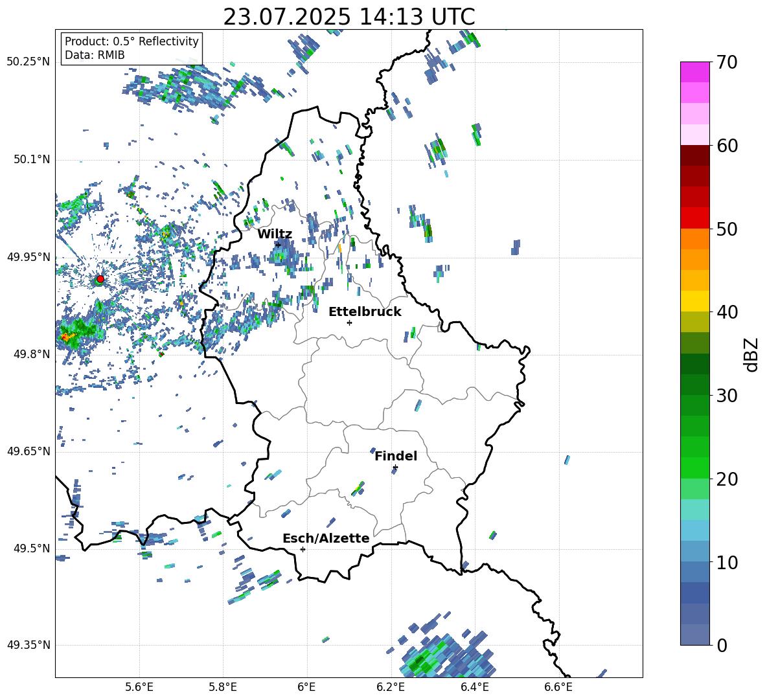The width and height of the screenshot is (767, 700).
Task: Click the 49.65°N latitude label
Action: (29, 451)
